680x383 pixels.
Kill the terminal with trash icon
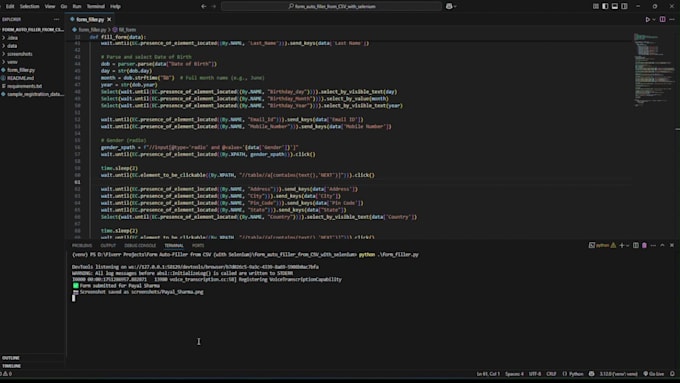(x=644, y=246)
